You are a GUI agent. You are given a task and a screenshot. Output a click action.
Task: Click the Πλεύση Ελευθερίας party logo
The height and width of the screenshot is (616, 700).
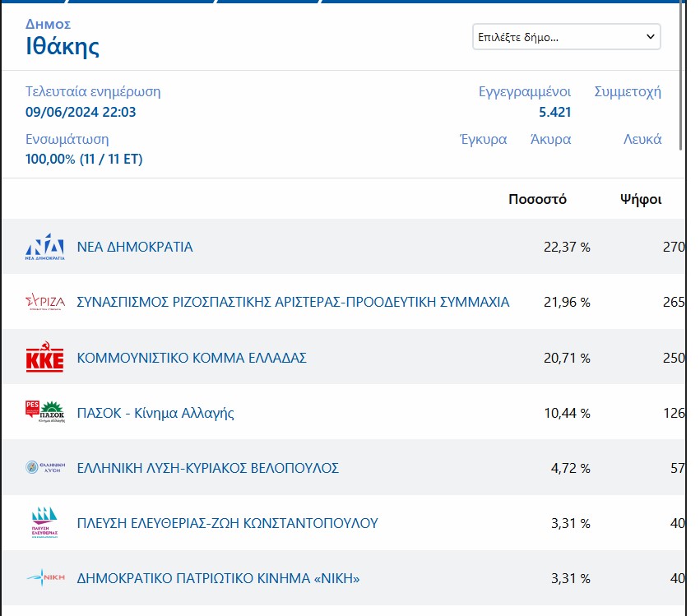[x=45, y=523]
